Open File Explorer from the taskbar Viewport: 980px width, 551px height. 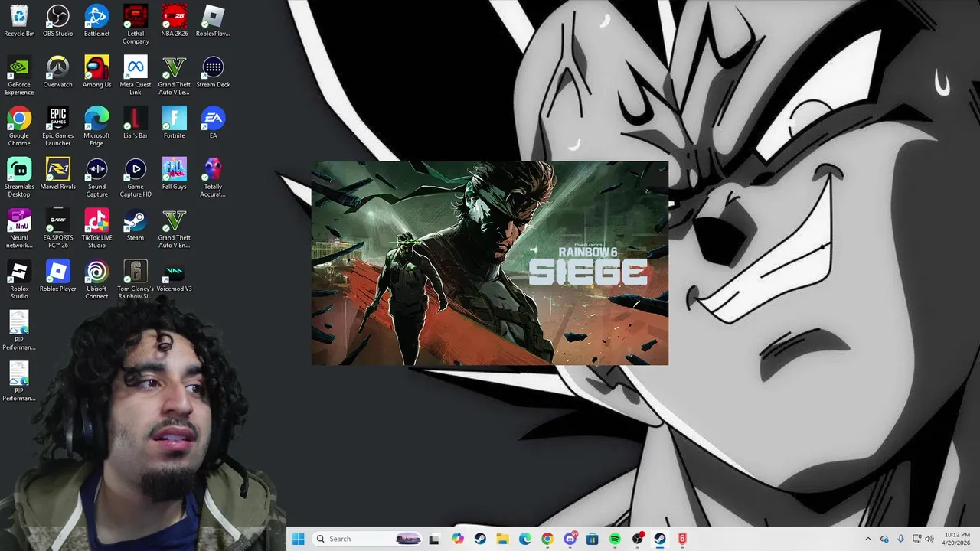pos(502,539)
